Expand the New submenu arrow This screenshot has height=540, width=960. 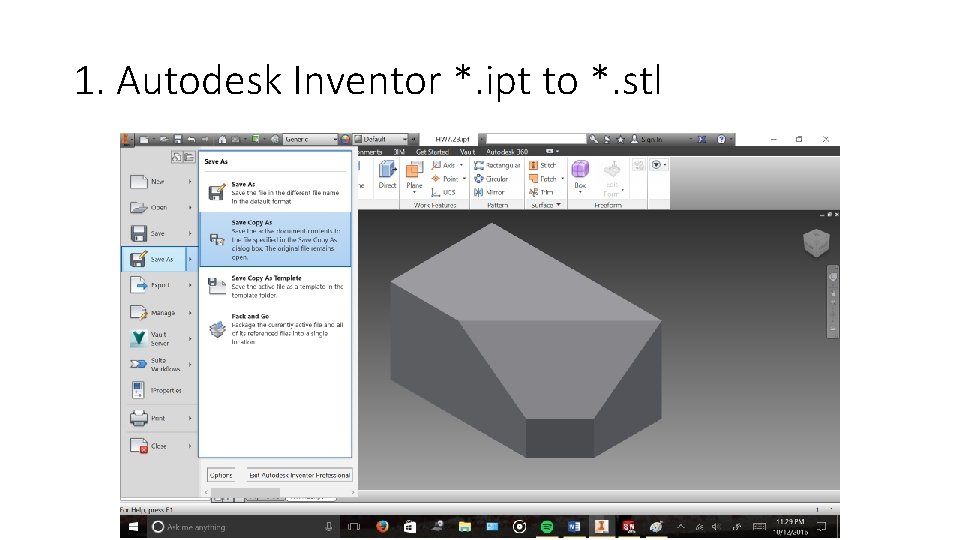(x=190, y=182)
